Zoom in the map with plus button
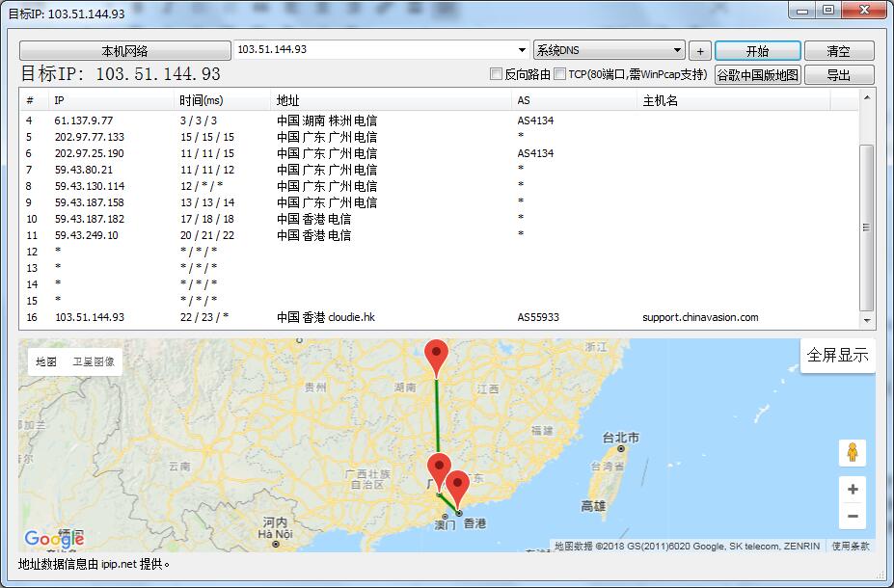Image resolution: width=894 pixels, height=588 pixels. [x=852, y=490]
